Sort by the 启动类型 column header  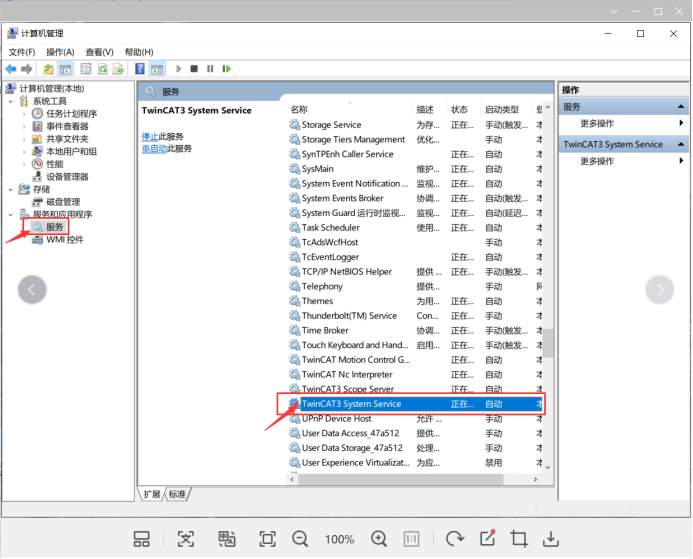(502, 110)
